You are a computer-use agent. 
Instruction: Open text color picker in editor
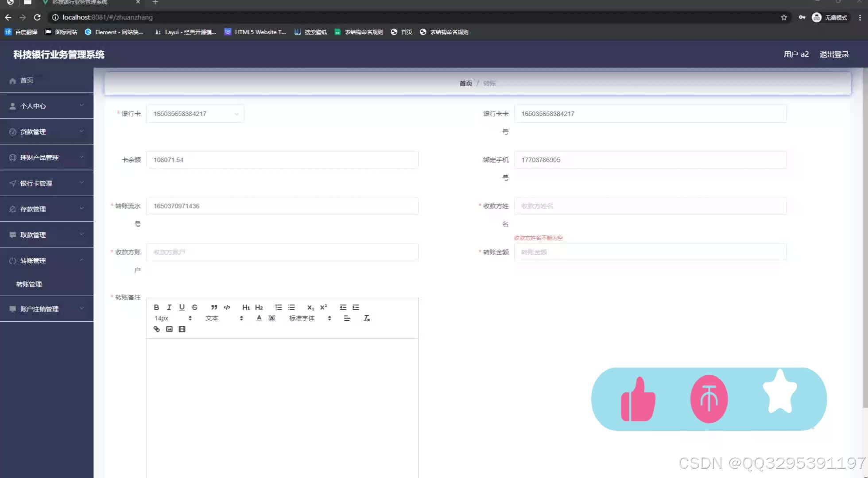coord(259,318)
